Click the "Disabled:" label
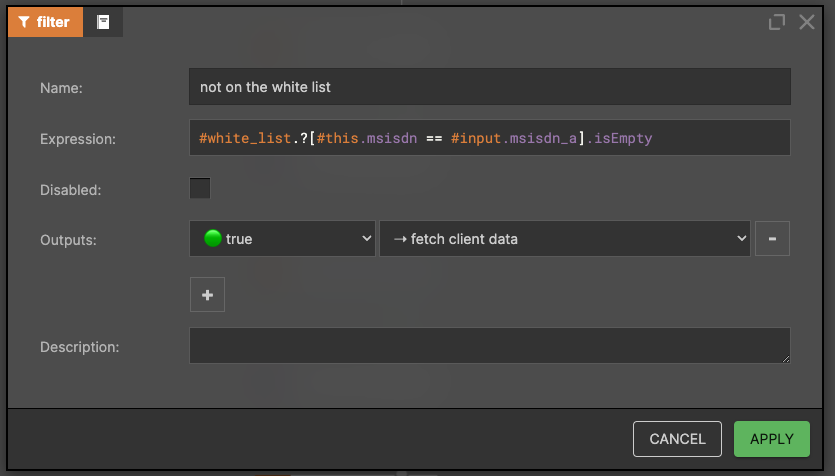Image resolution: width=835 pixels, height=476 pixels. point(70,190)
